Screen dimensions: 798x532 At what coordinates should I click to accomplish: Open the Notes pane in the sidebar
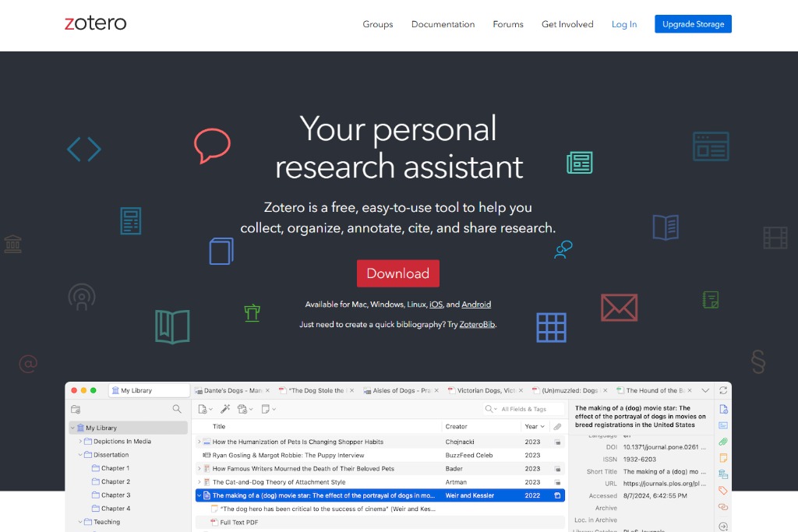click(x=723, y=457)
